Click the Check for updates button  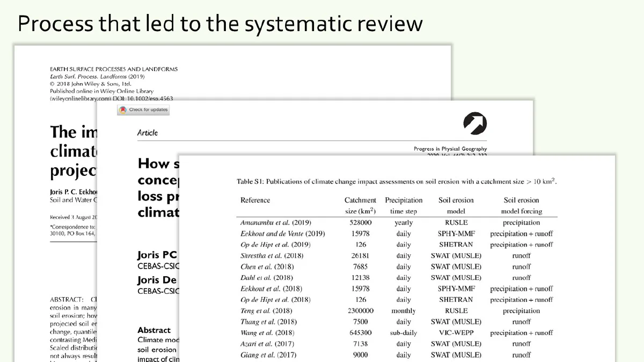143,110
